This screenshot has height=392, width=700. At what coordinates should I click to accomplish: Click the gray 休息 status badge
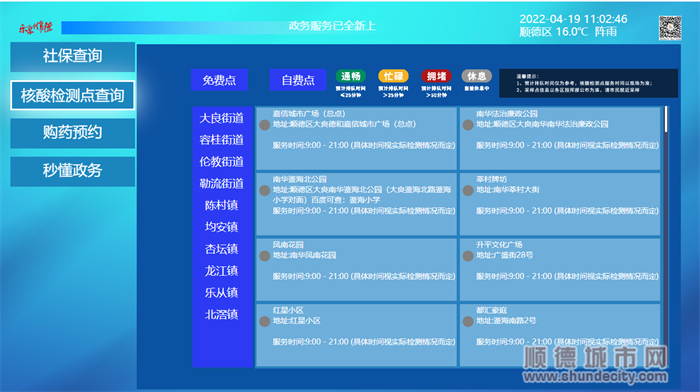pyautogui.click(x=476, y=76)
